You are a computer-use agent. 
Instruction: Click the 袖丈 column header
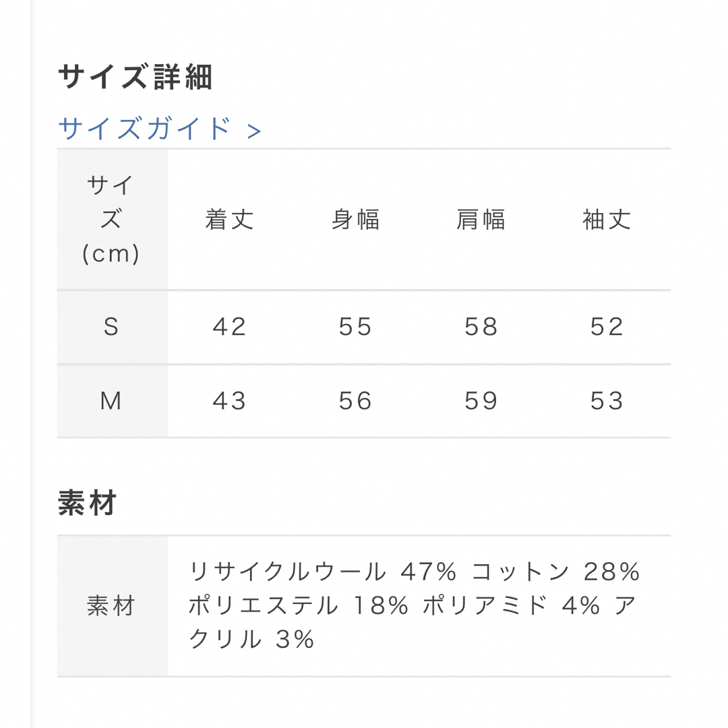tap(607, 220)
